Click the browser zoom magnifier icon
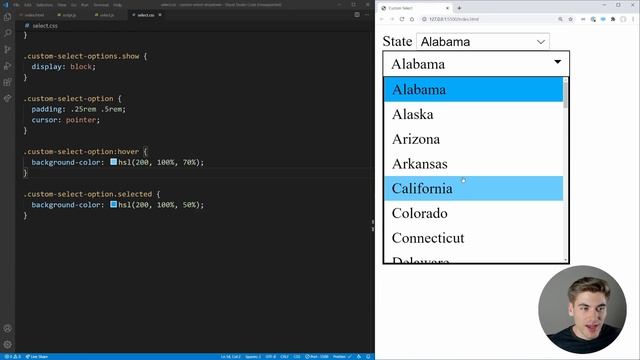This screenshot has width=640, height=360. coord(560,19)
